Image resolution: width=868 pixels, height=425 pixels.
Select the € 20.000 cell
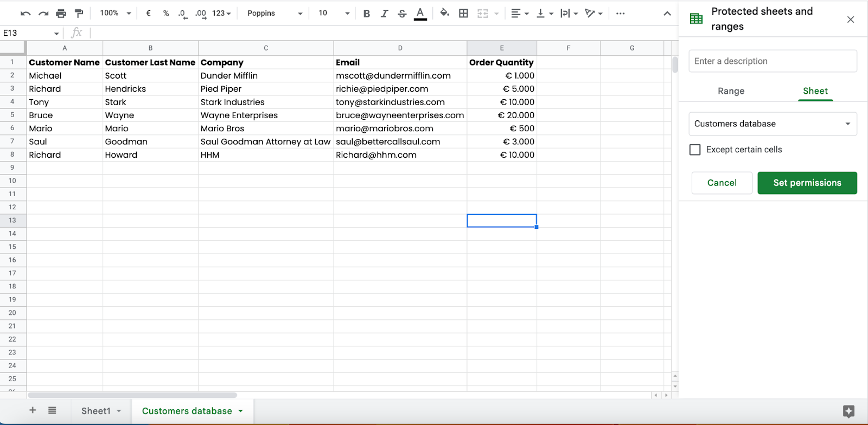point(502,115)
